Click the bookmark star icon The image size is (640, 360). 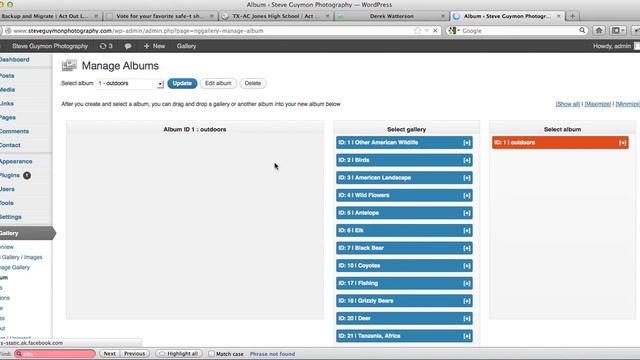click(417, 31)
